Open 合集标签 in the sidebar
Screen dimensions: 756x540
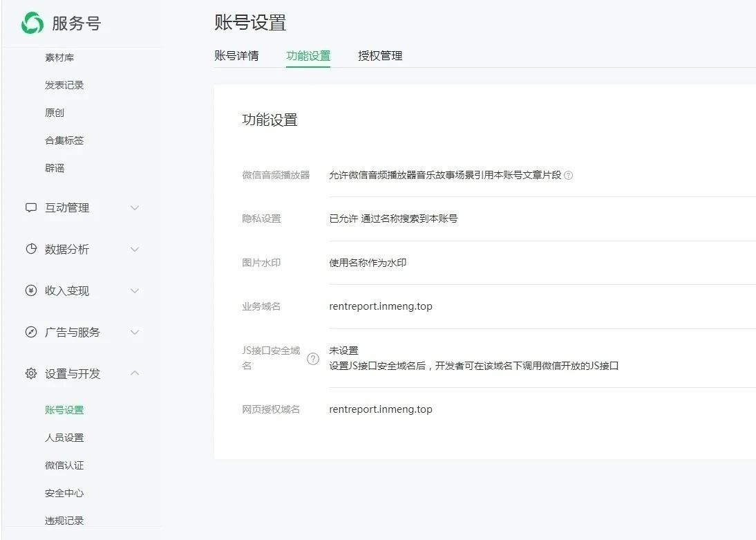[x=64, y=140]
